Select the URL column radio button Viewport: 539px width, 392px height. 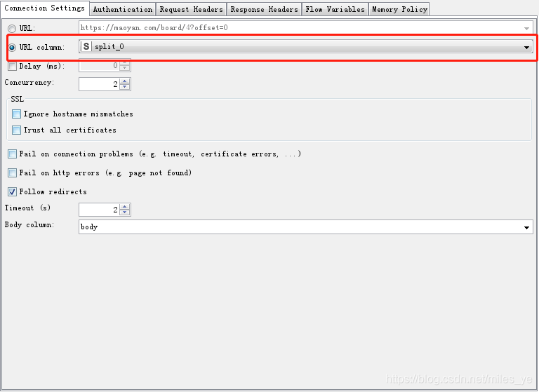pos(12,48)
